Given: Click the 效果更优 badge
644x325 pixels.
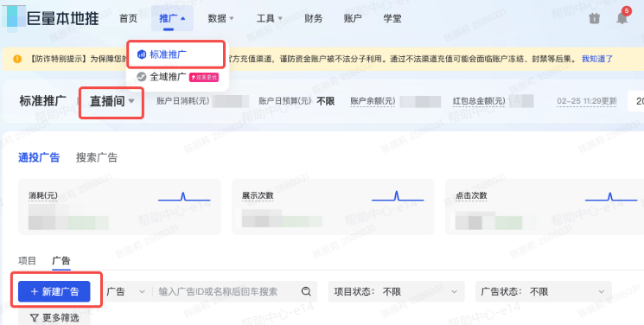Looking at the screenshot, I should [204, 77].
